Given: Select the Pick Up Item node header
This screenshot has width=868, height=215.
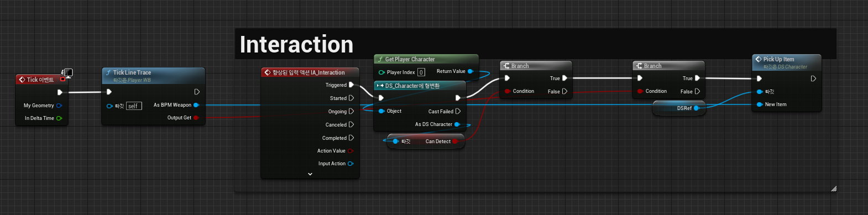Looking at the screenshot, I should click(786, 63).
